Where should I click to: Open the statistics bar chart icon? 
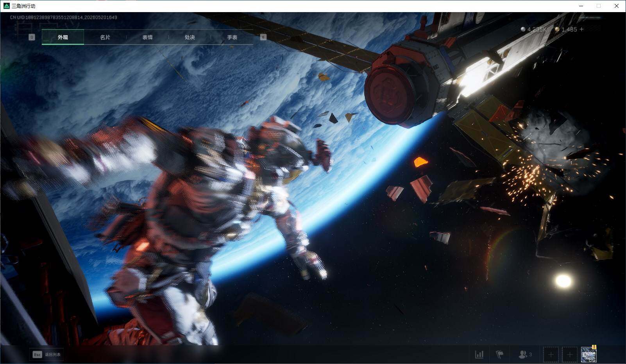pyautogui.click(x=479, y=355)
